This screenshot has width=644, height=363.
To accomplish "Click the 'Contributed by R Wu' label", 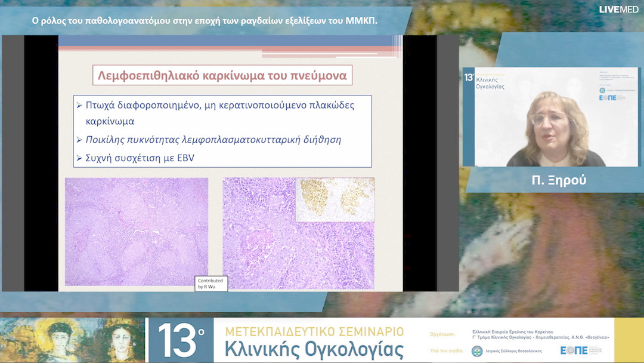I will click(210, 284).
